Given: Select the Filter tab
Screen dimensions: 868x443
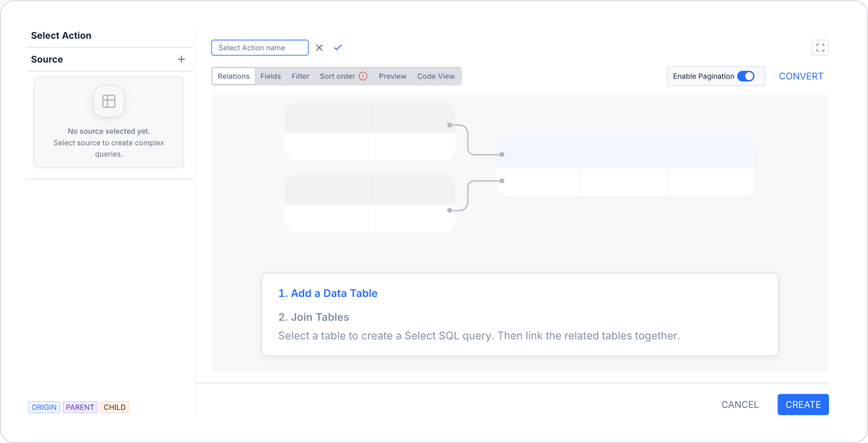Looking at the screenshot, I should tap(301, 76).
